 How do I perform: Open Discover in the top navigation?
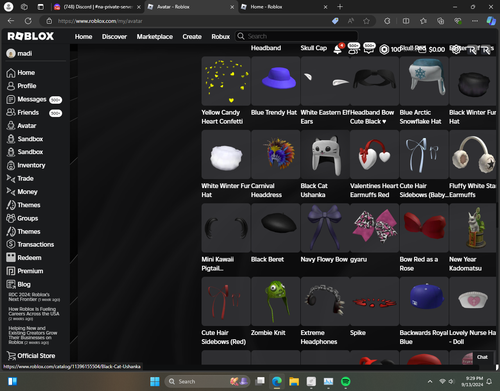pyautogui.click(x=114, y=37)
